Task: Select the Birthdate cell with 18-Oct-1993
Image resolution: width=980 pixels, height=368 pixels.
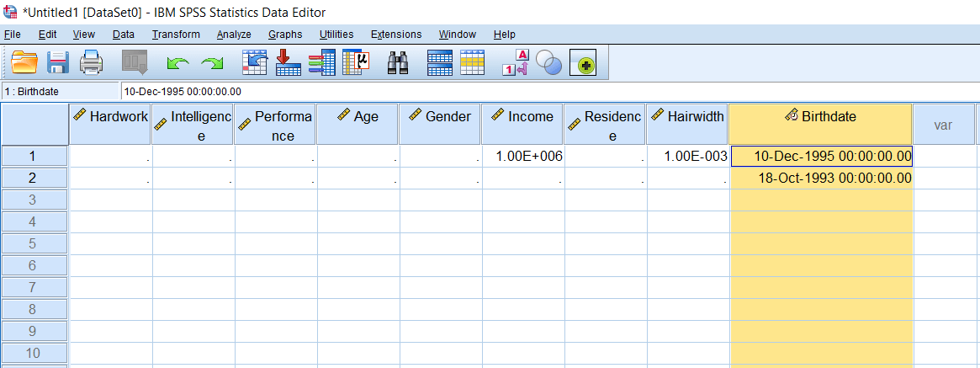Action: [x=820, y=179]
